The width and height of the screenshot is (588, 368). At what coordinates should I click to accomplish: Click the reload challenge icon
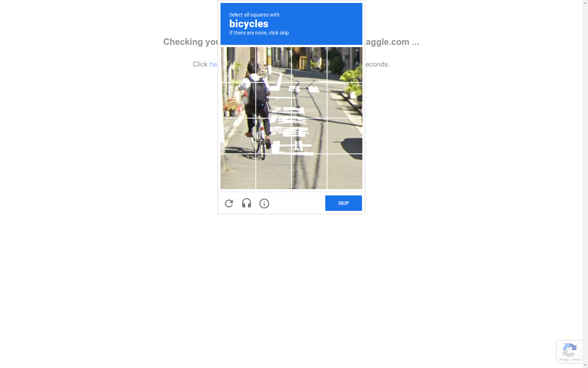229,204
